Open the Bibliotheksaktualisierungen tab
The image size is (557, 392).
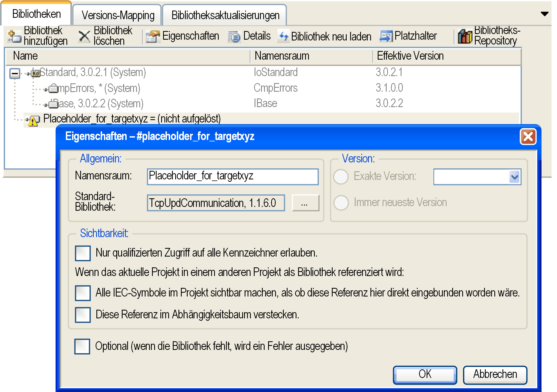pyautogui.click(x=225, y=15)
